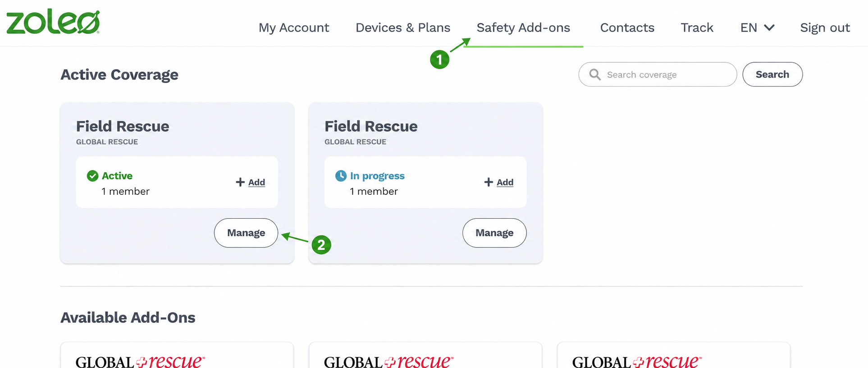Viewport: 868px width, 368px height.
Task: Click plus icon on In progress card
Action: coord(489,182)
